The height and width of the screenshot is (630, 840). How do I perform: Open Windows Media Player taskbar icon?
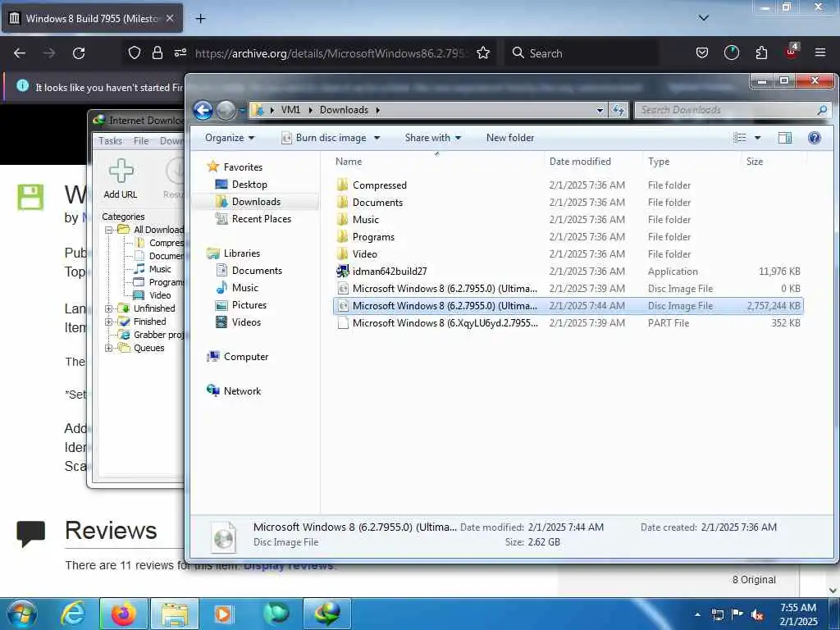[x=223, y=614]
